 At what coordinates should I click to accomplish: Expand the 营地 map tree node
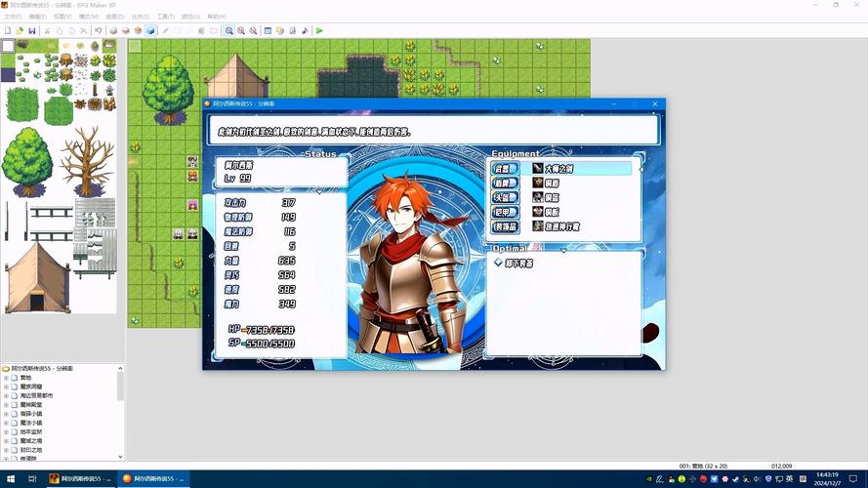click(x=6, y=378)
